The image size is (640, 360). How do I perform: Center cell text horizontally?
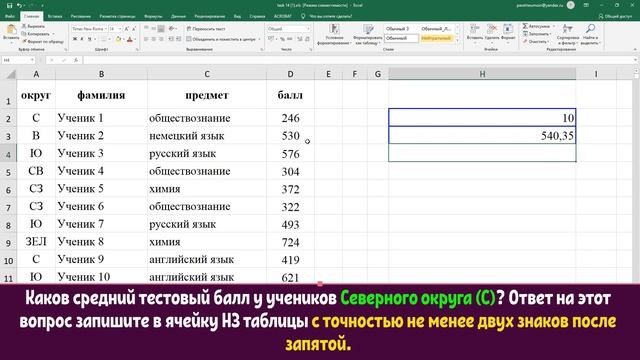pyautogui.click(x=153, y=39)
